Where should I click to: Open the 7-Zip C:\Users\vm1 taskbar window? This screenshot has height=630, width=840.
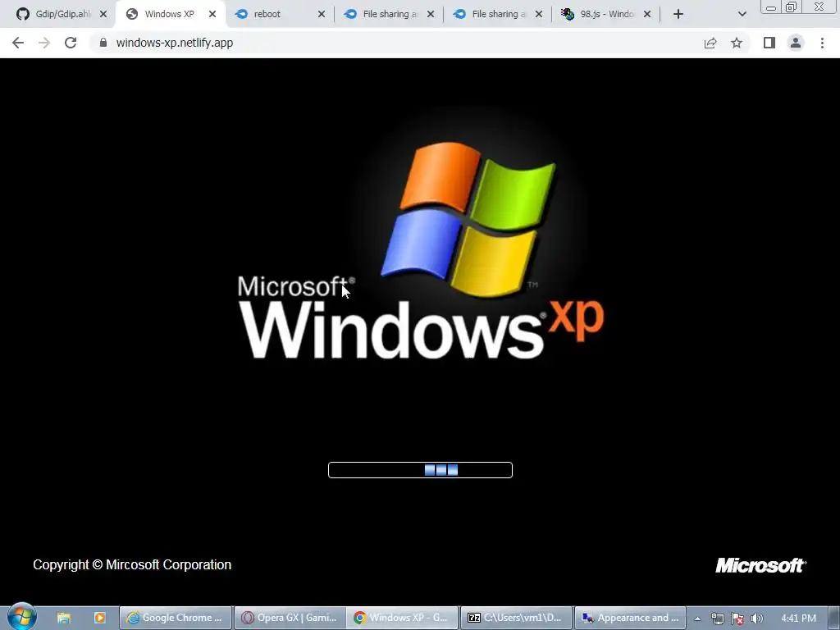tap(516, 618)
